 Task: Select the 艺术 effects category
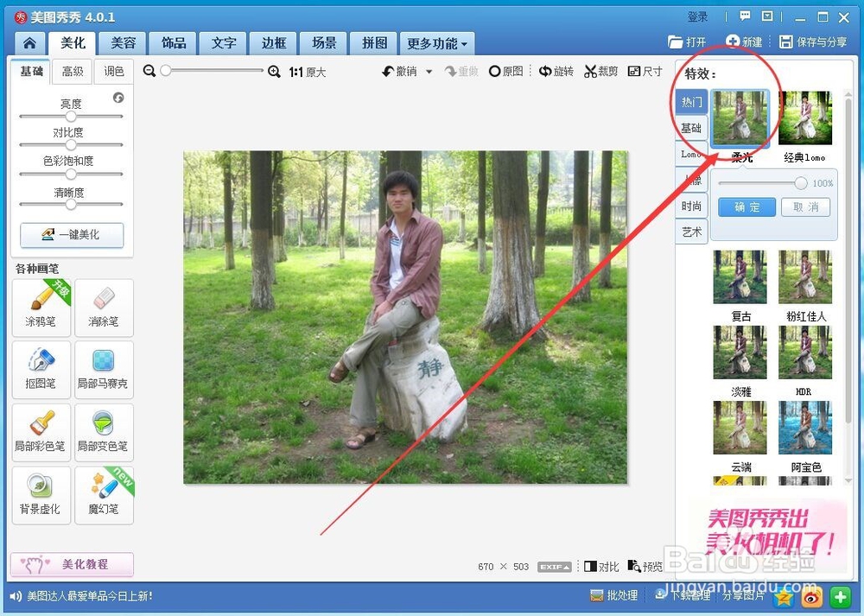(691, 232)
